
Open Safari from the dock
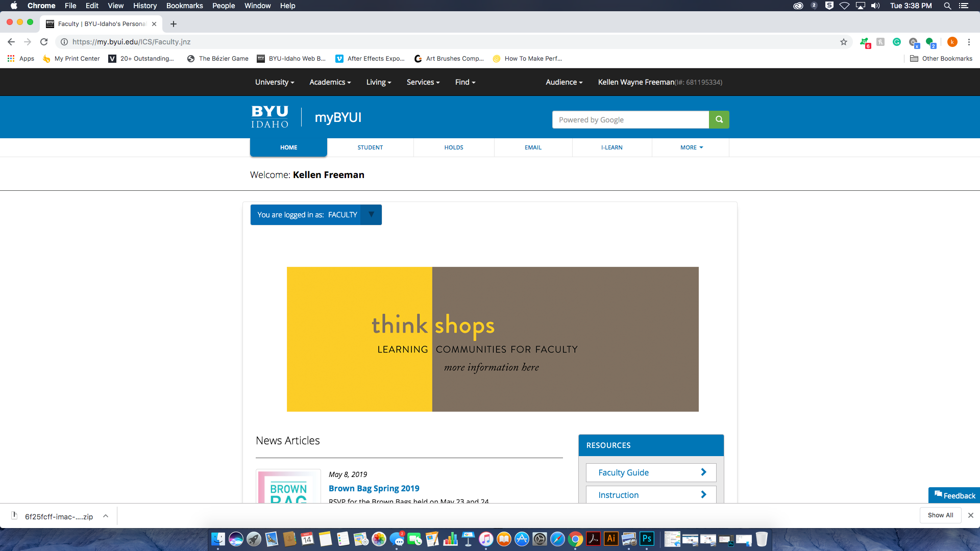tap(557, 539)
